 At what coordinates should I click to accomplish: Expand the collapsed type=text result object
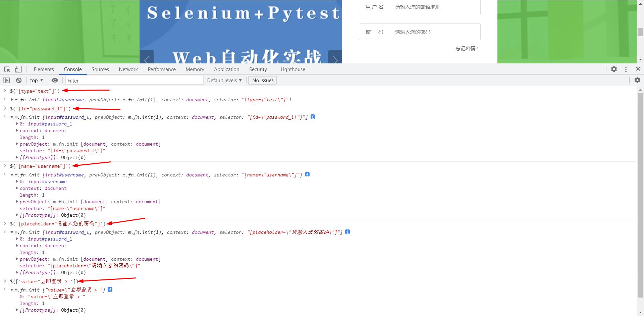pyautogui.click(x=12, y=100)
